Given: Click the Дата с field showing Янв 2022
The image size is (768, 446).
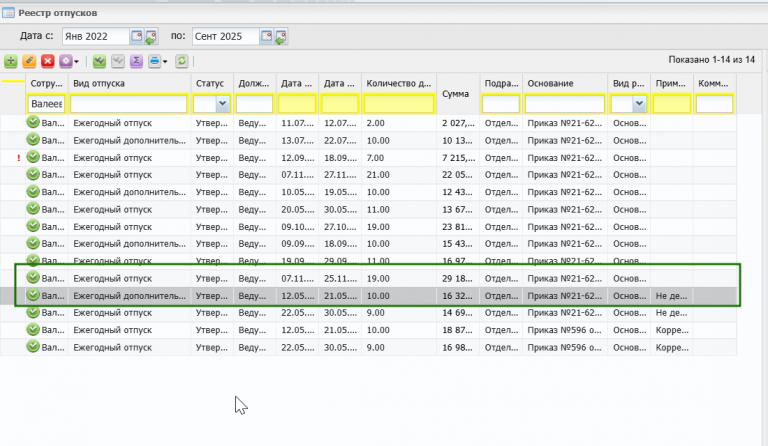Looking at the screenshot, I should (96, 36).
